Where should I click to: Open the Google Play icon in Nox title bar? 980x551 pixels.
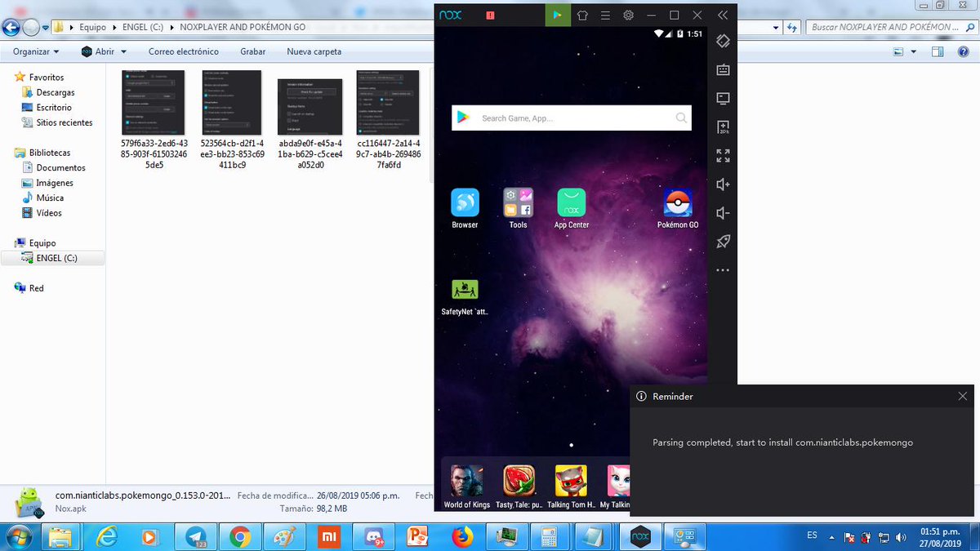(558, 15)
